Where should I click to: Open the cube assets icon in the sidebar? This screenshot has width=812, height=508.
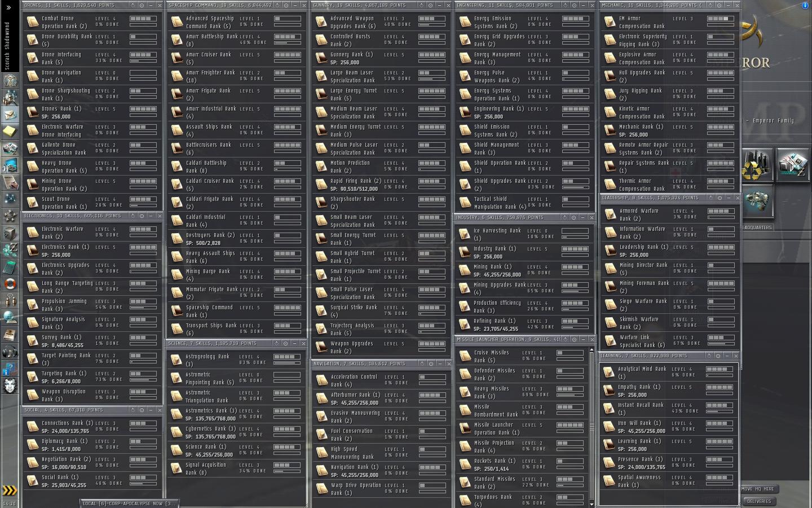tap(10, 233)
